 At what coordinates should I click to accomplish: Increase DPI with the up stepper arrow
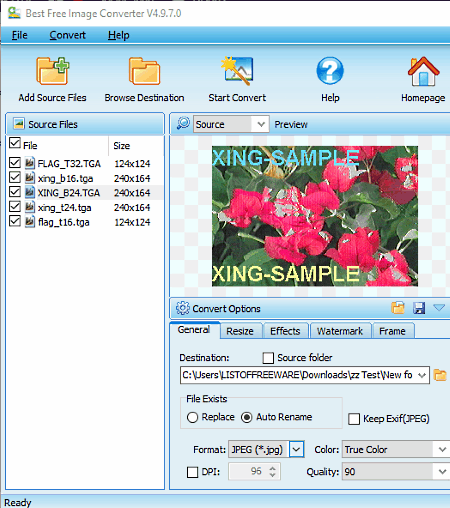[x=272, y=468]
